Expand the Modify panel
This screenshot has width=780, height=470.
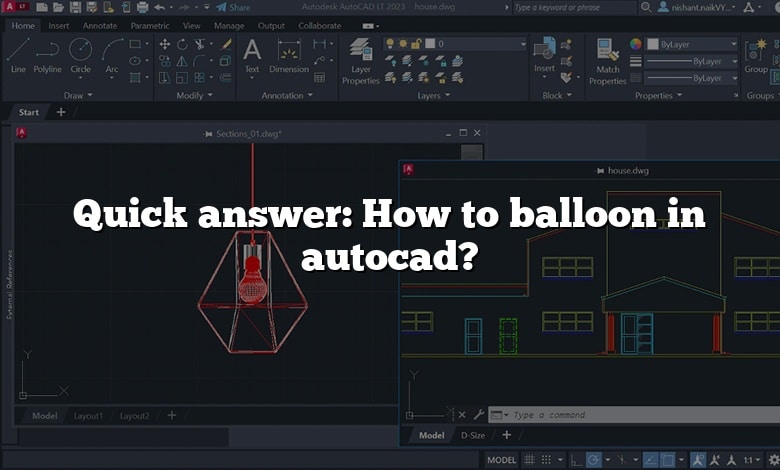pos(195,95)
